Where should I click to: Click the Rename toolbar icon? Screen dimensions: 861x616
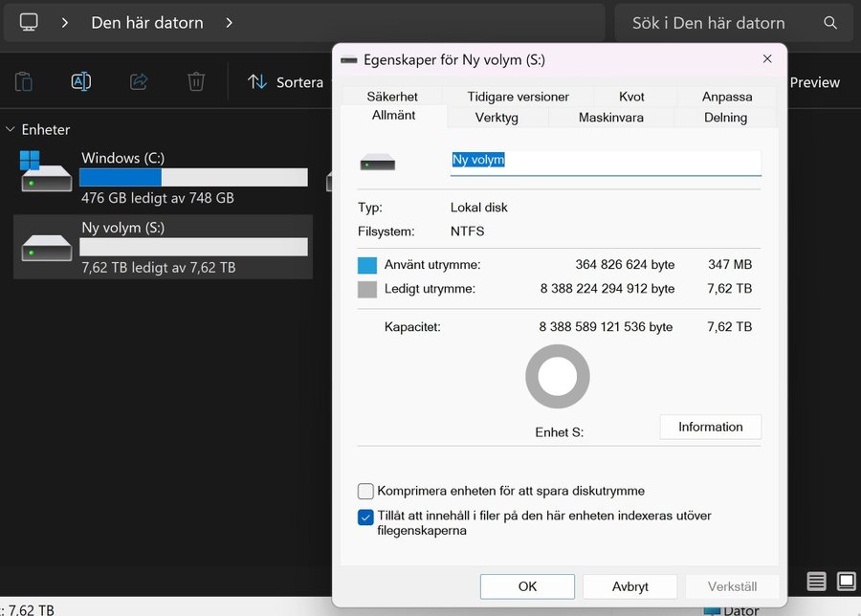81,82
